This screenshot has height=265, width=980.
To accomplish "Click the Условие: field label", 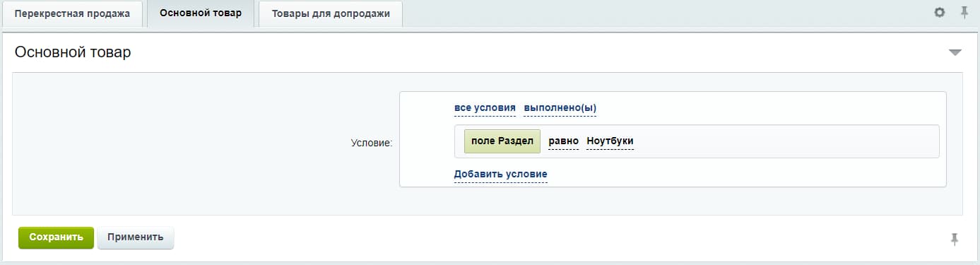I will point(372,143).
